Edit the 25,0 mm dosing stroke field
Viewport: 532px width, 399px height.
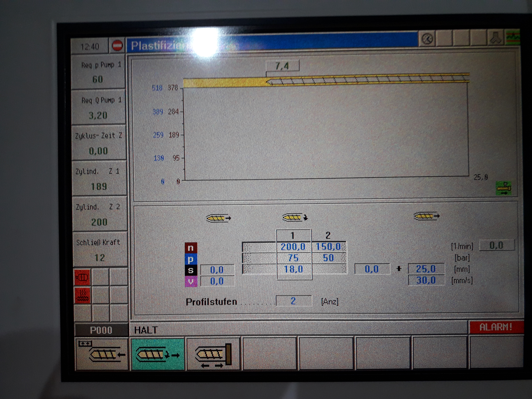(426, 269)
